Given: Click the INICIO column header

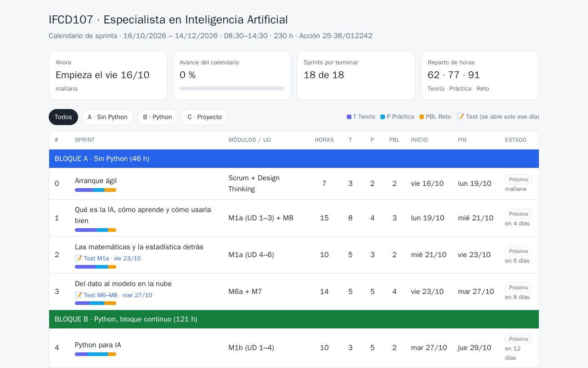Looking at the screenshot, I should tap(419, 140).
